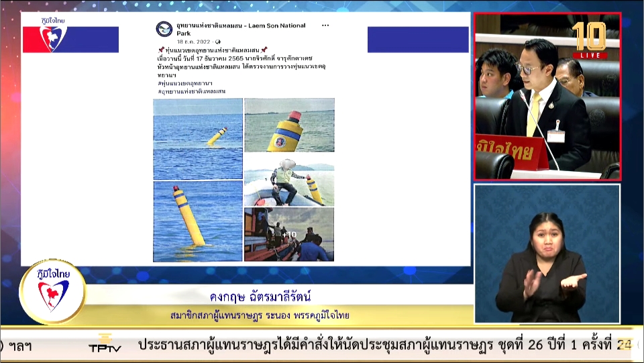Click the 10 LIVE channel badge
The width and height of the screenshot is (644, 363).
coord(590,40)
